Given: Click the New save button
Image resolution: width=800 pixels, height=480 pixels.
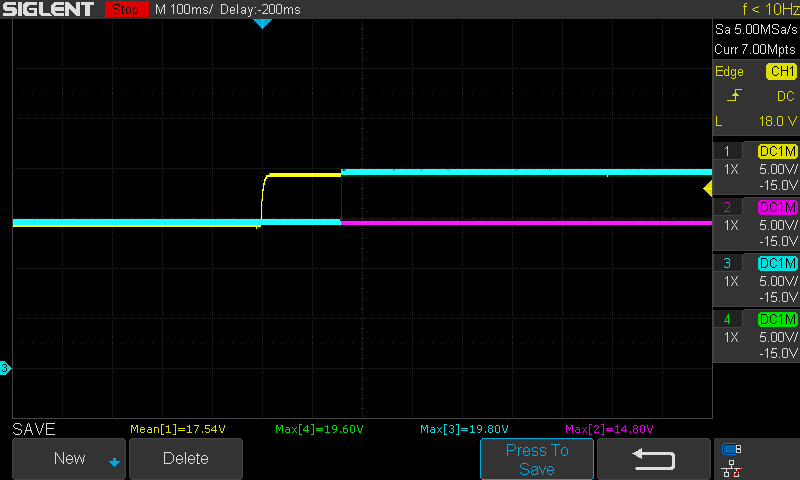Looking at the screenshot, I should [69, 459].
